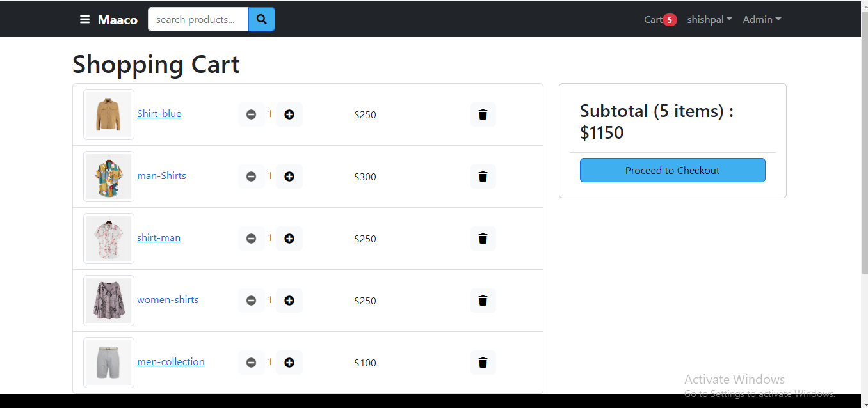Open the search button with magnifying glass icon

(x=261, y=19)
